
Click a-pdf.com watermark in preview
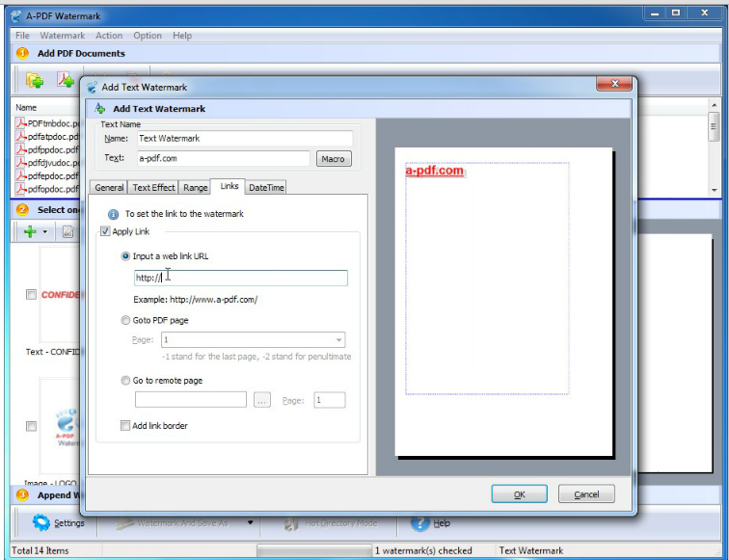(435, 171)
